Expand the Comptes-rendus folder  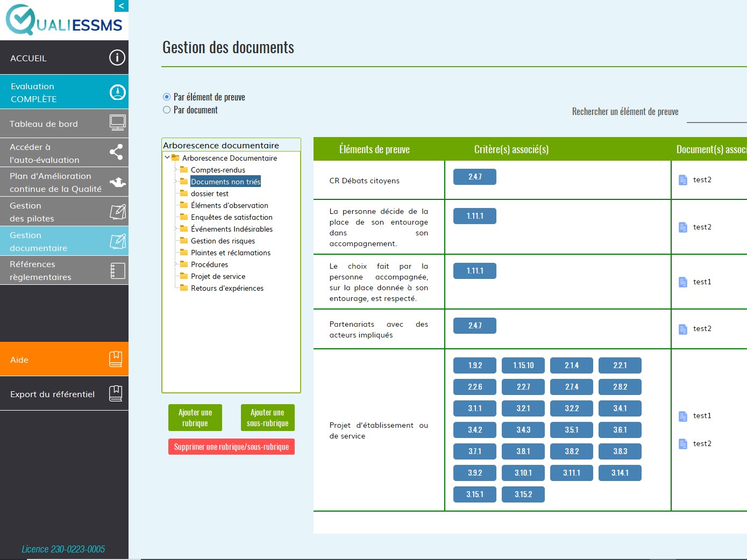[x=176, y=170]
